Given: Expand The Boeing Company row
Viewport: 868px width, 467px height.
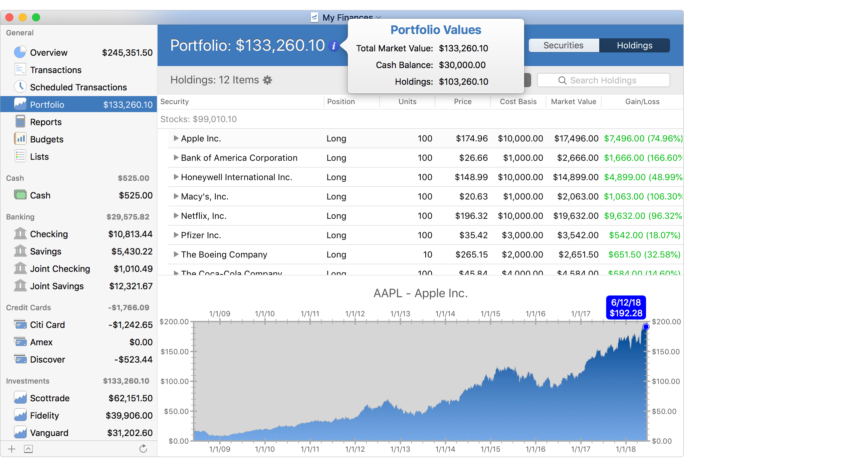Looking at the screenshot, I should click(176, 254).
